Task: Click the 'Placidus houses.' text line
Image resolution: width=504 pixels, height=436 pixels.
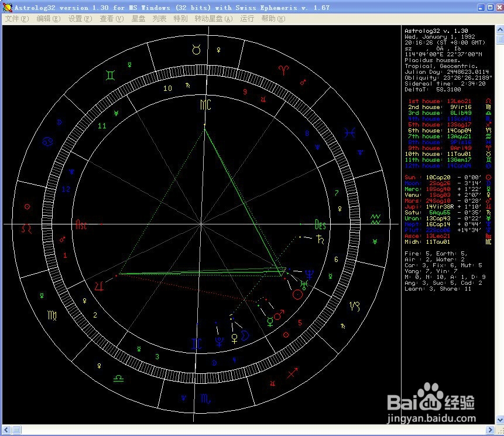Action: [x=432, y=60]
